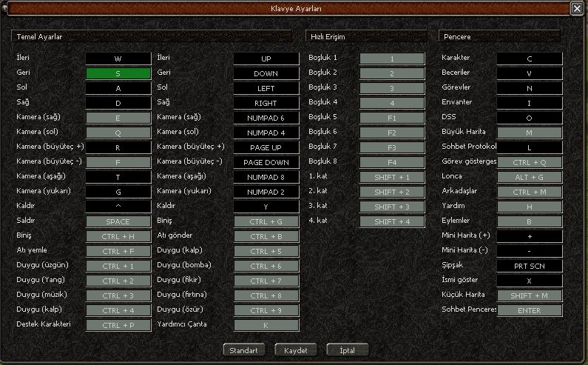Click the ENTER field for Sohbet Penceresi
The image size is (588, 365).
click(x=529, y=310)
